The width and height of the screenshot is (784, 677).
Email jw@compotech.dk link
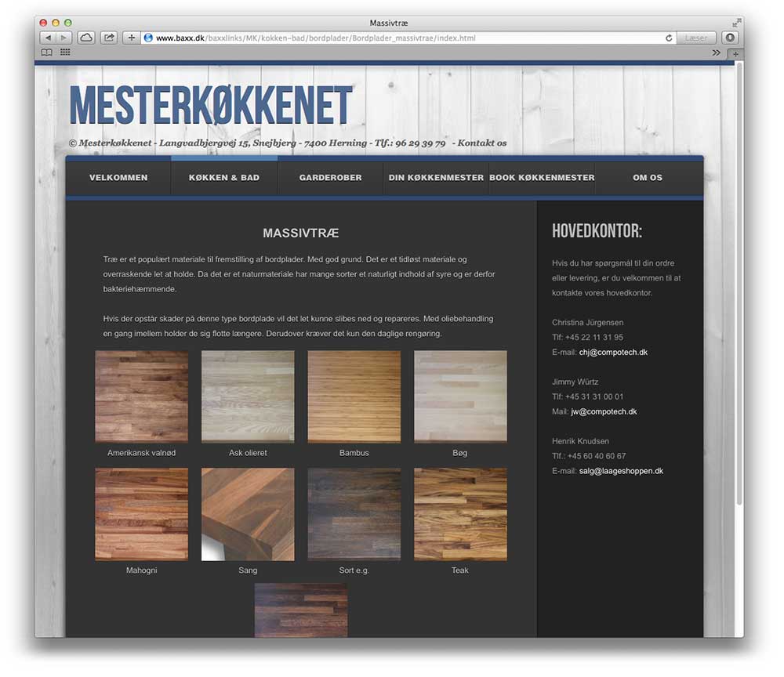tap(604, 411)
